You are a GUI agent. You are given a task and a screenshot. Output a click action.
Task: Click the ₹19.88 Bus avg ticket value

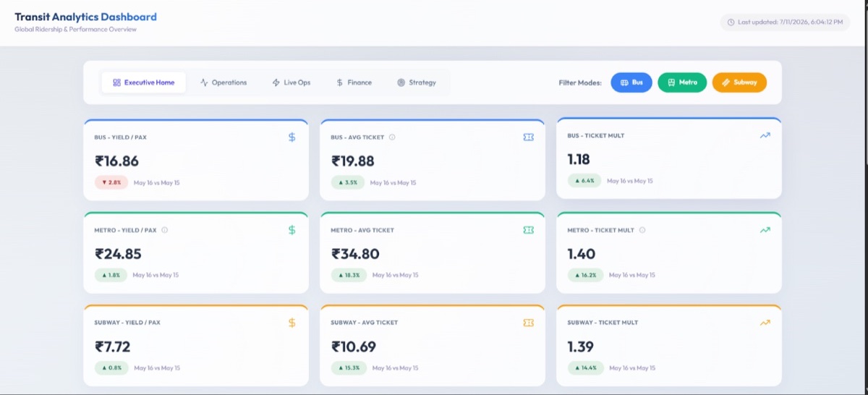(353, 161)
